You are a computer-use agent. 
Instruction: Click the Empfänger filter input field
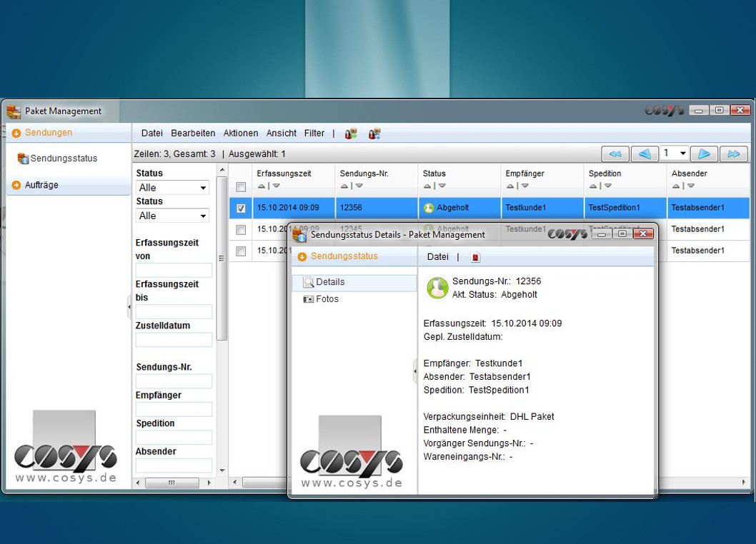(174, 410)
